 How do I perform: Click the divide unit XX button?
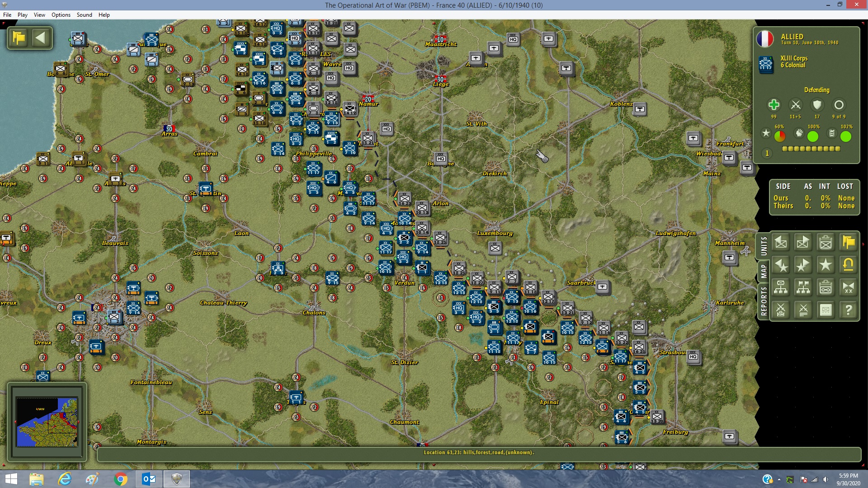848,287
